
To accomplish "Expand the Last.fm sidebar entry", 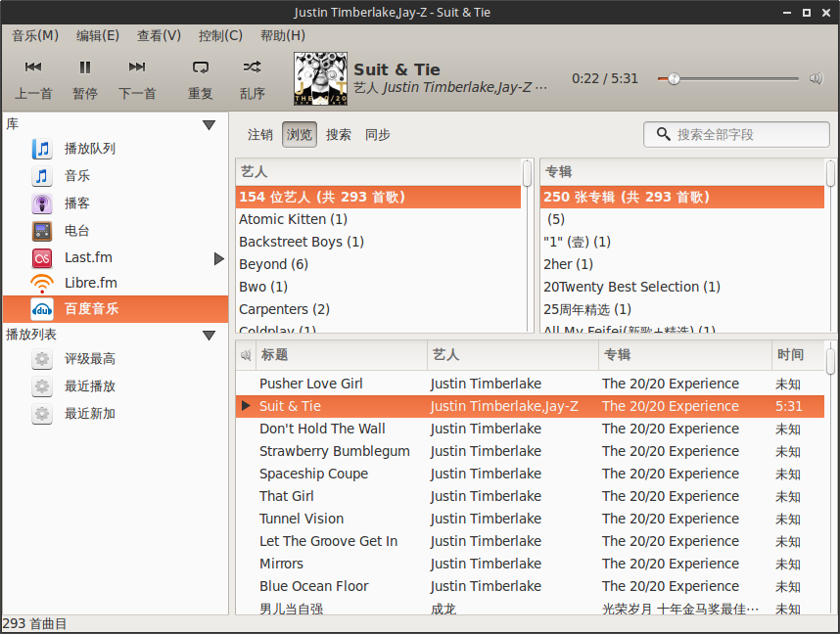I will (218, 259).
